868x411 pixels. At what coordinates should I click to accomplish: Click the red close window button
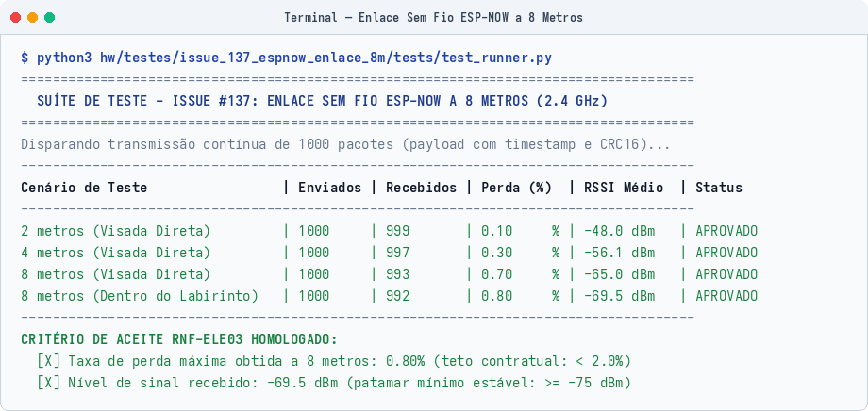(x=15, y=17)
